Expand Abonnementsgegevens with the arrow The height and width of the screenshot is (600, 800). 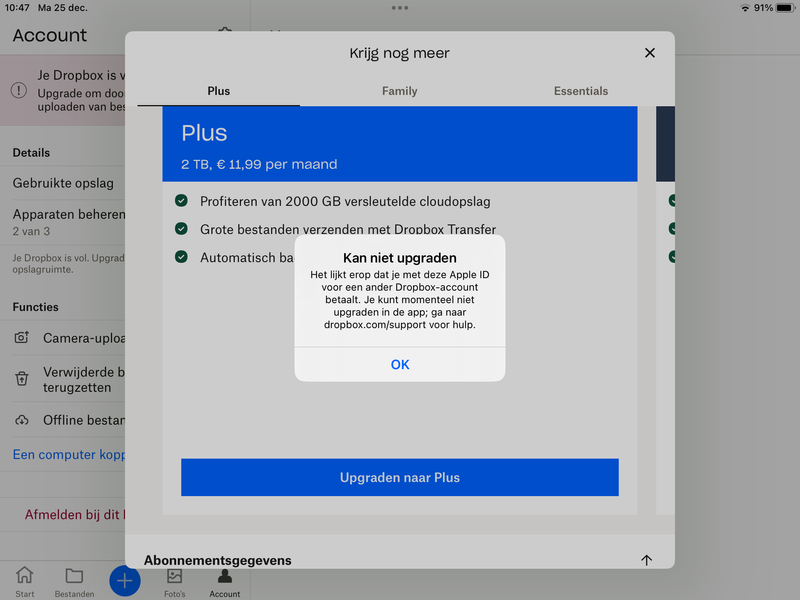tap(646, 560)
